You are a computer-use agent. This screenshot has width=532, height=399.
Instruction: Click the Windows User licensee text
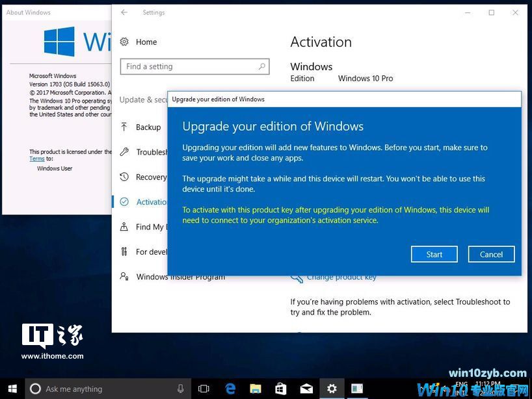point(55,168)
